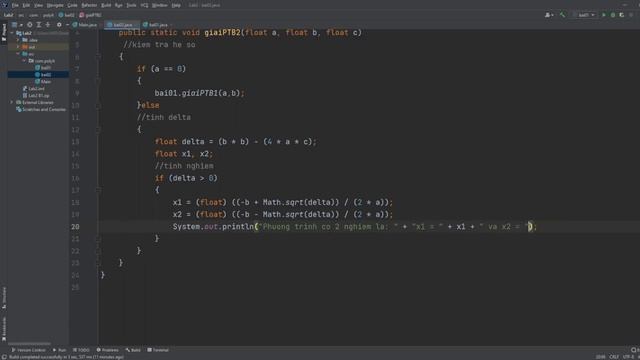
Task: Click the Select Opened File target icon
Action: (30, 25)
